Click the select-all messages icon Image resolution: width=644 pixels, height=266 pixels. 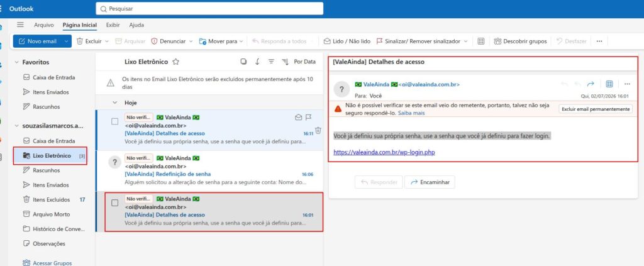(x=243, y=62)
